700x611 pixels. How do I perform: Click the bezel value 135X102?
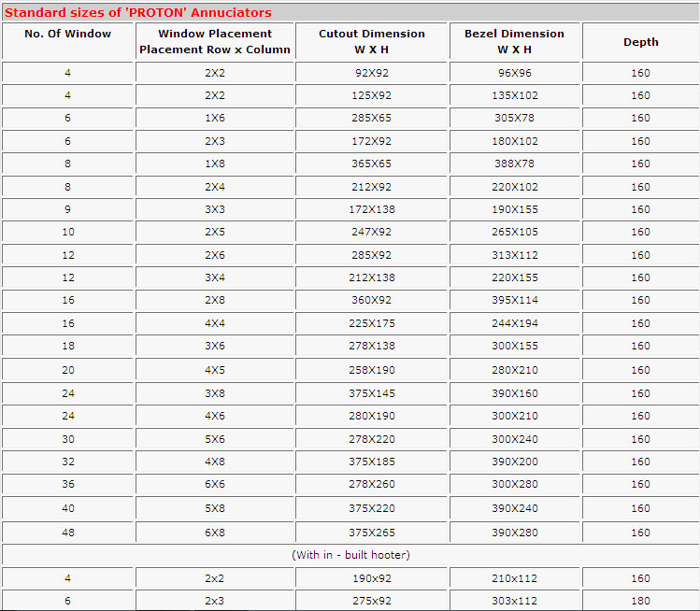pyautogui.click(x=515, y=95)
